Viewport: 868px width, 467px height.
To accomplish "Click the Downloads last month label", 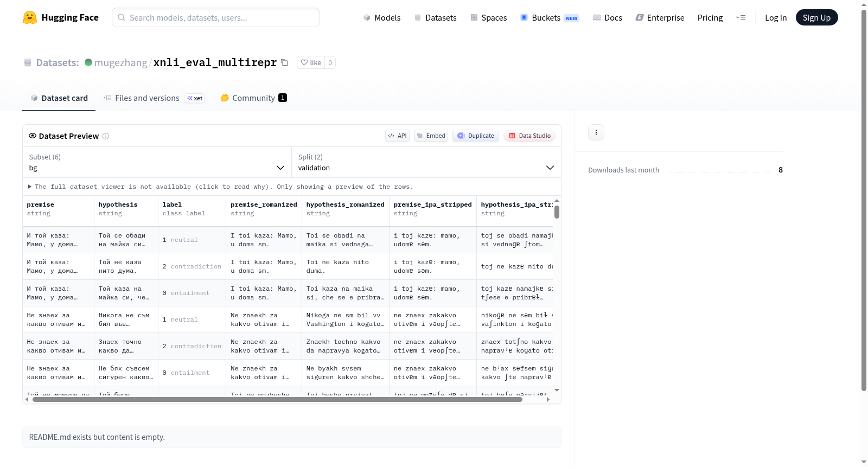I will (x=623, y=170).
